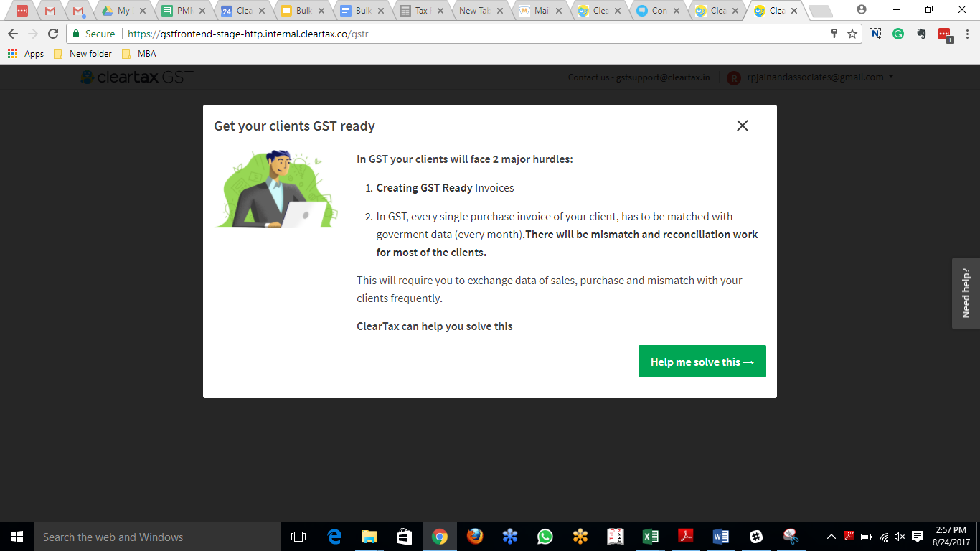Click the Wi-Fi network tray icon
Image resolution: width=980 pixels, height=551 pixels.
[x=883, y=537]
